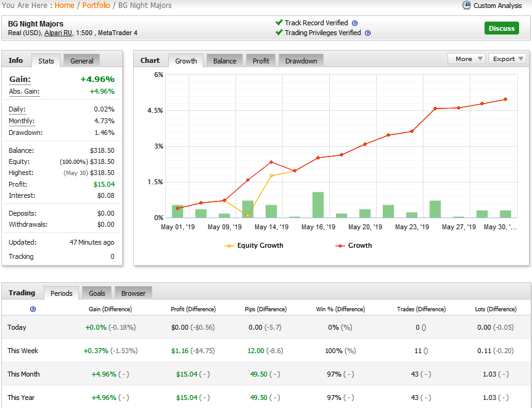Select the Info tab
Image resolution: width=532 pixels, height=408 pixels.
pos(15,60)
